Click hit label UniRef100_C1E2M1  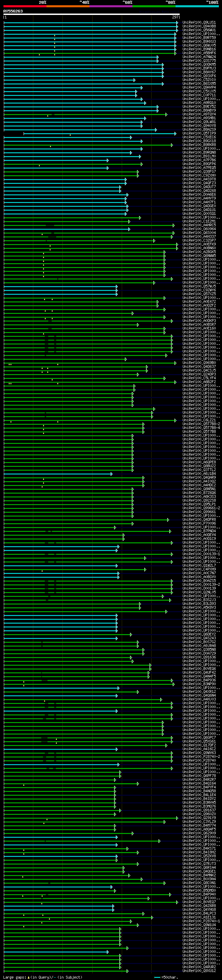click(x=199, y=221)
